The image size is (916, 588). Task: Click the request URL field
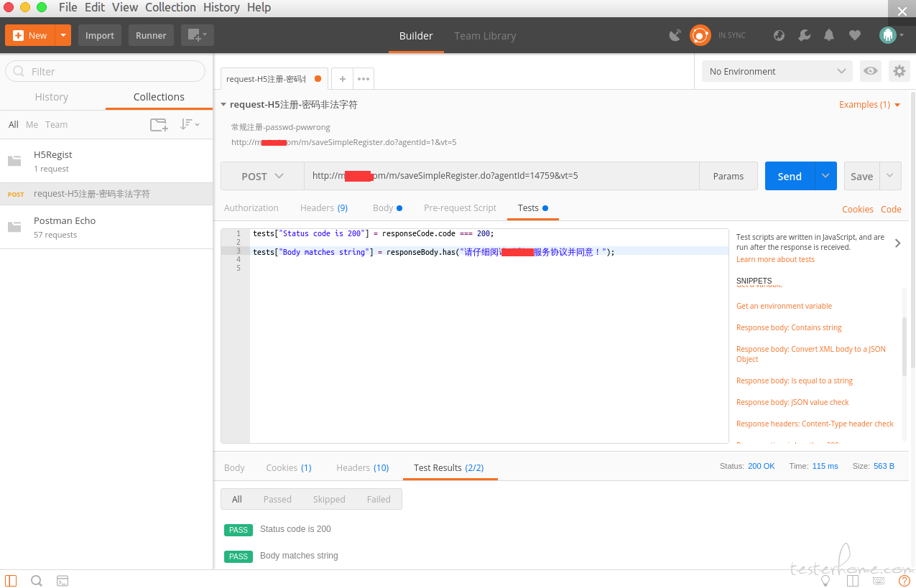tap(501, 176)
